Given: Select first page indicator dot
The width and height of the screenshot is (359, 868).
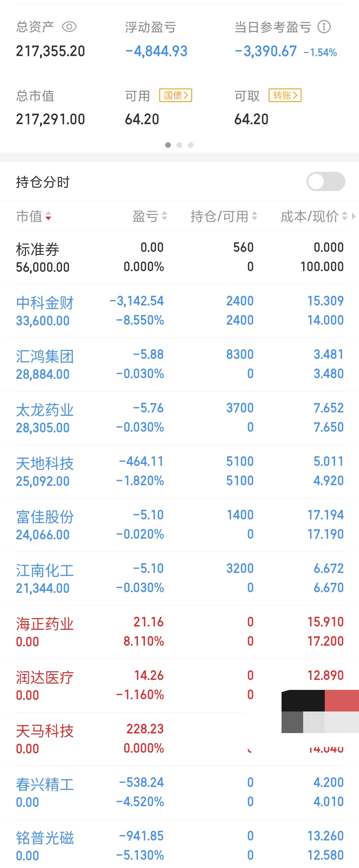Looking at the screenshot, I should coord(168,145).
